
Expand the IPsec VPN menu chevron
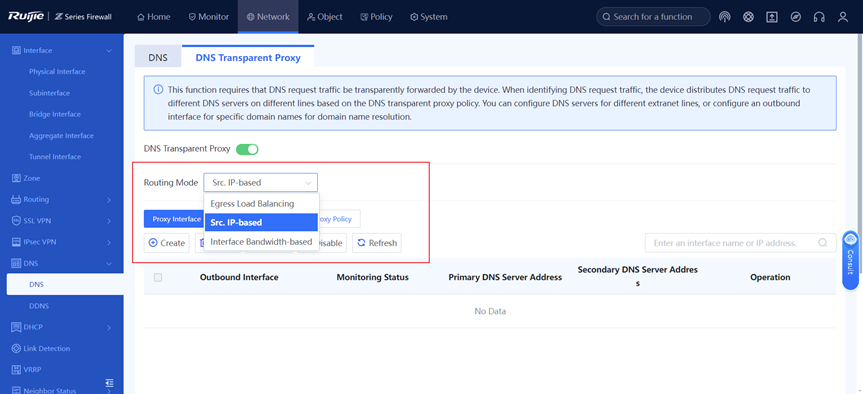pyautogui.click(x=109, y=242)
